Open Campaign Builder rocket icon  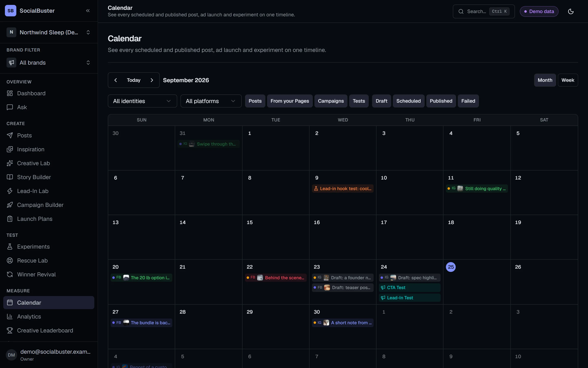[10, 205]
